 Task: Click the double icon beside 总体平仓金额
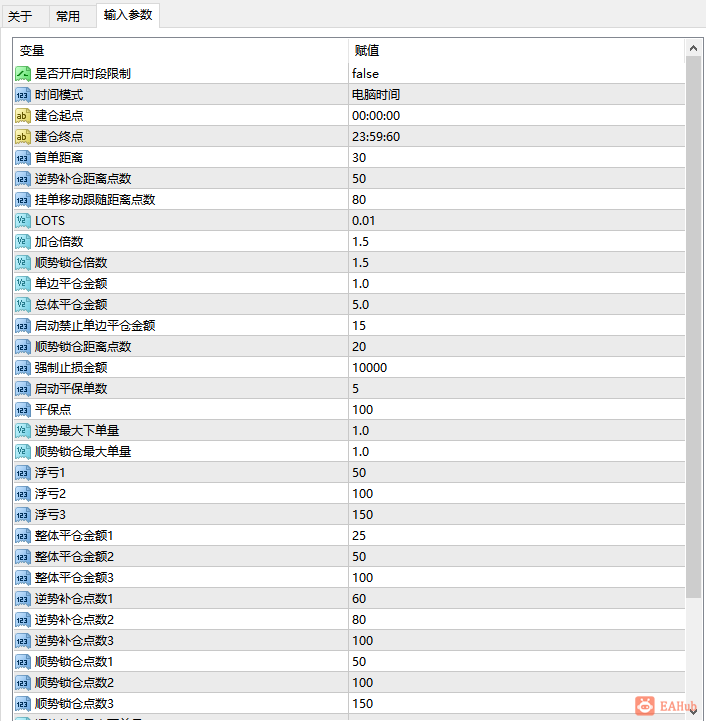pos(23,305)
